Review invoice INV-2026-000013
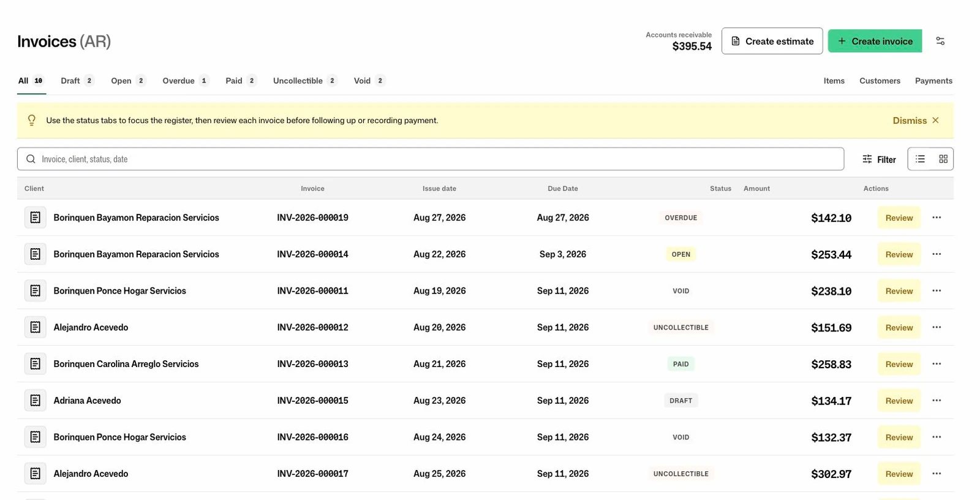Screen dimensions: 980x500 pos(899,364)
